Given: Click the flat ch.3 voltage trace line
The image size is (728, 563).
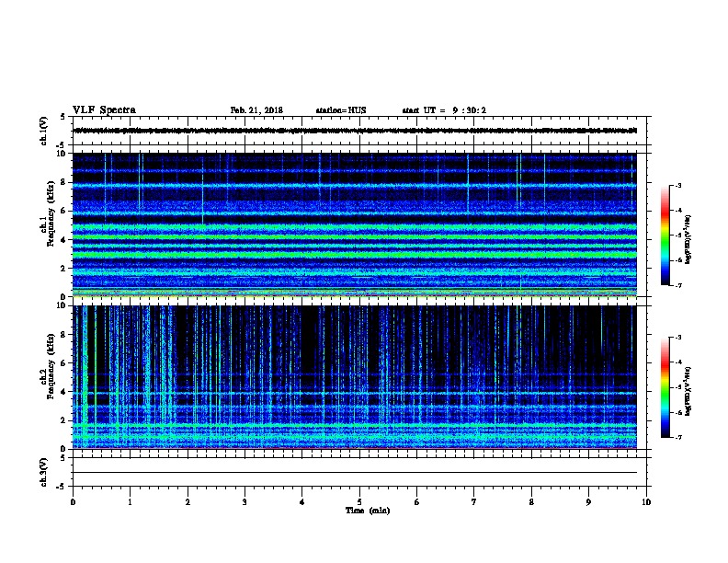Looking at the screenshot, I should pos(355,473).
